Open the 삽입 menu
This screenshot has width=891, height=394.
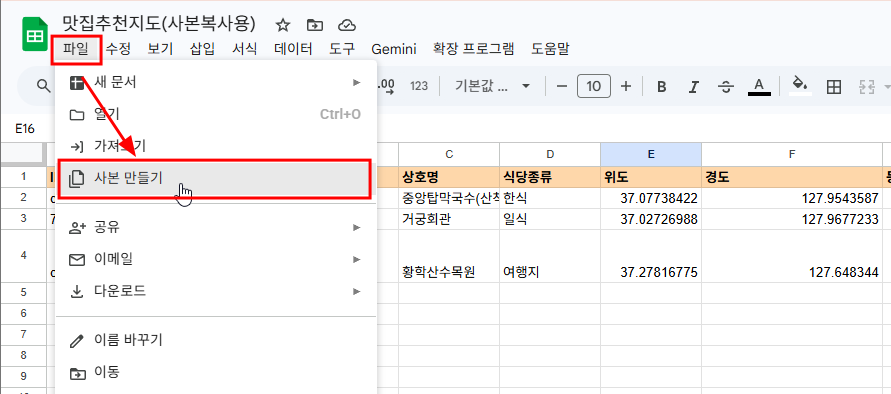tap(202, 49)
